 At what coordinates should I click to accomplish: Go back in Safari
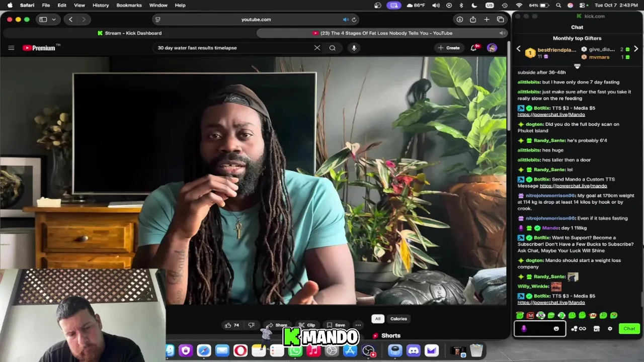pos(70,19)
